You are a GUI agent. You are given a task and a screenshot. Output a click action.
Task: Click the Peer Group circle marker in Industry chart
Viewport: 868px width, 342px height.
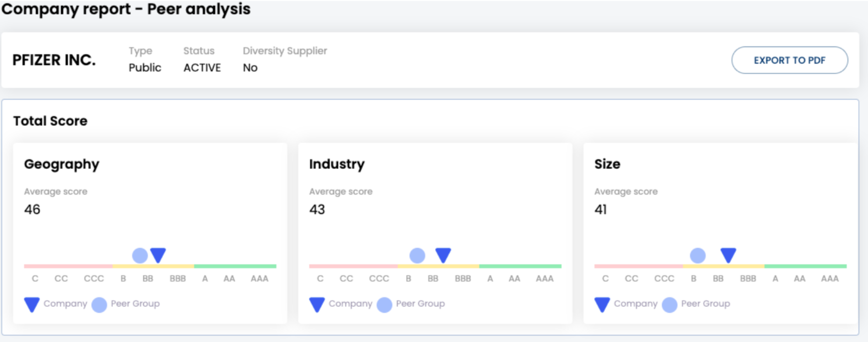point(417,255)
